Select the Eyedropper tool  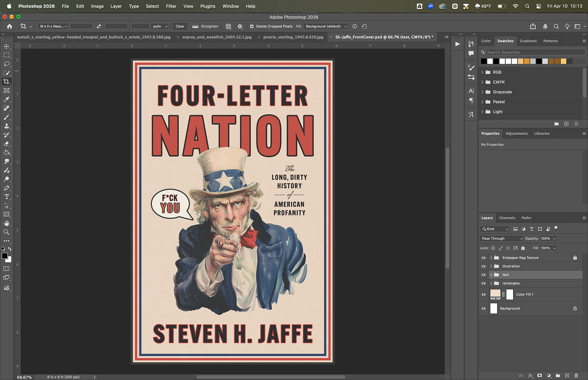pyautogui.click(x=6, y=99)
